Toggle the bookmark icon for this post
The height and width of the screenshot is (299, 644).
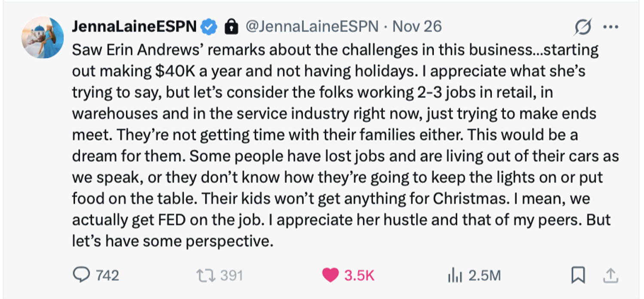tap(578, 275)
